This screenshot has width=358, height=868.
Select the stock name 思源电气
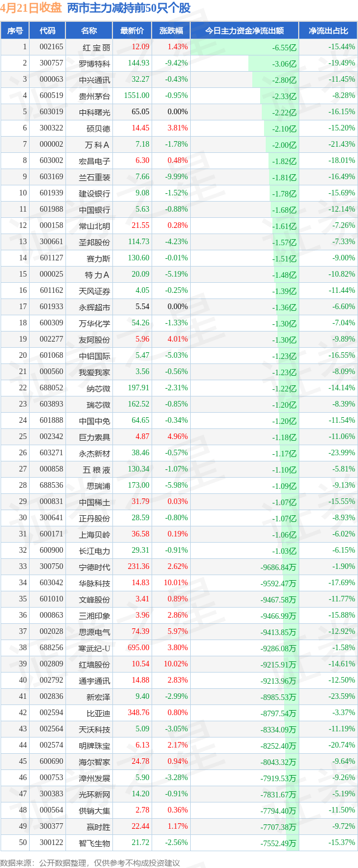(95, 632)
